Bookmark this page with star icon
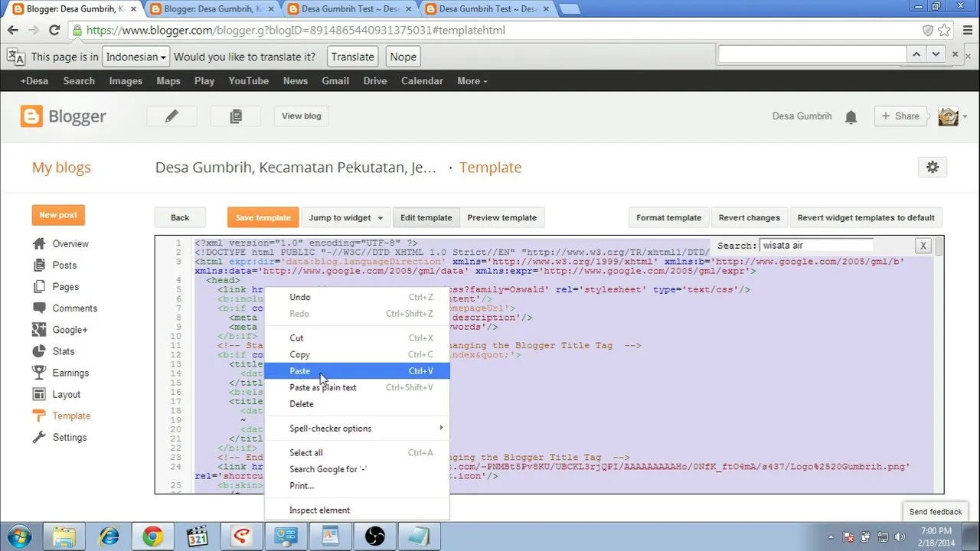 944,31
